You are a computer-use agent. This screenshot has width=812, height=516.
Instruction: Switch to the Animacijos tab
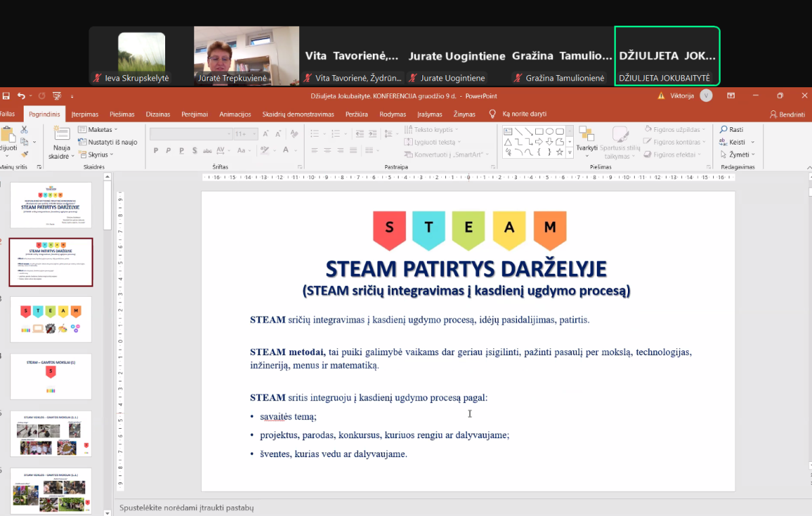point(235,114)
